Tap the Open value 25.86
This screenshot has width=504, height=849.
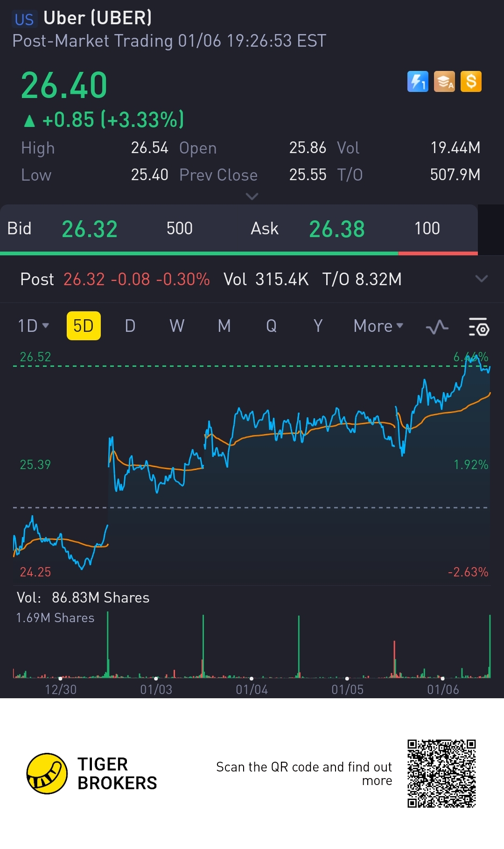pos(308,148)
